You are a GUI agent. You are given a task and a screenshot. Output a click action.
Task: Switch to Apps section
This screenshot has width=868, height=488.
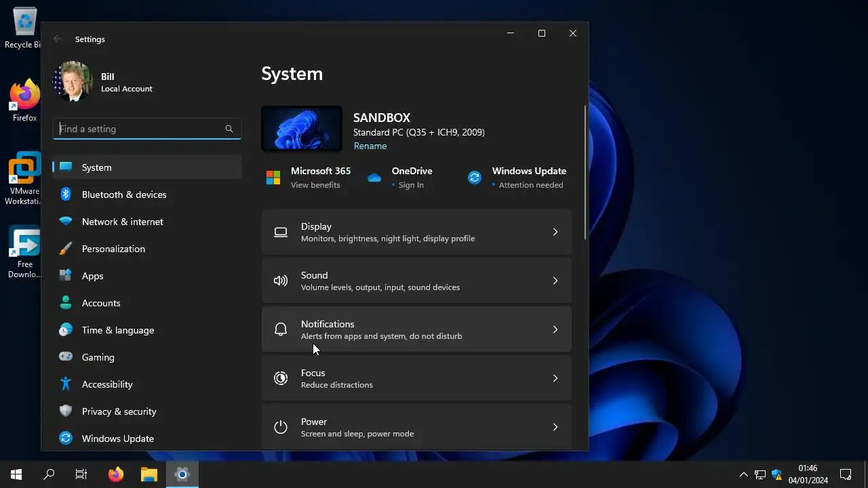point(146,276)
